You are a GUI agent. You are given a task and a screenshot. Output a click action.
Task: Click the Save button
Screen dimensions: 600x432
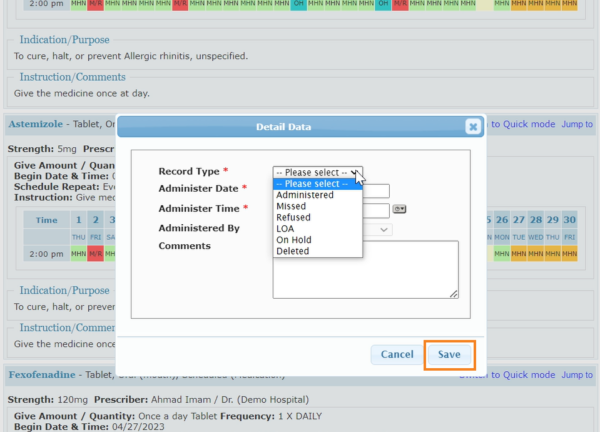[x=448, y=355]
